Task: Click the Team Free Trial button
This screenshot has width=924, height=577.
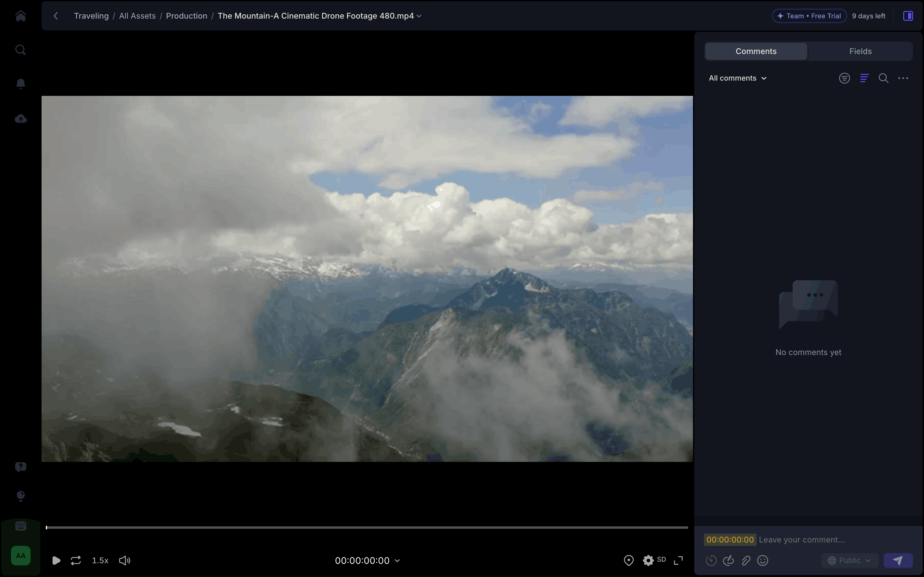Action: point(809,16)
